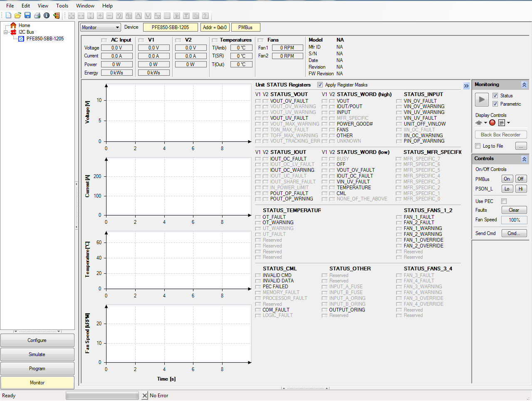Click the Home icon in the device tree

point(13,25)
